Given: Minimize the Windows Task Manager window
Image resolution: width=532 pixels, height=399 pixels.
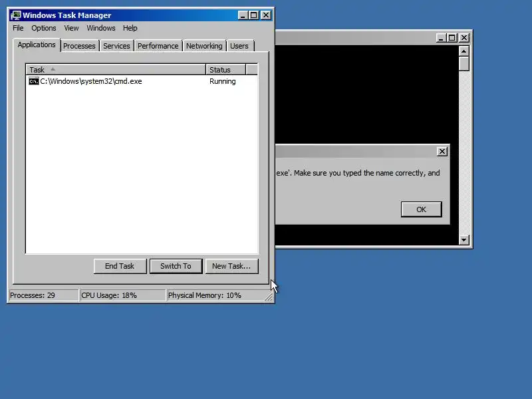Looking at the screenshot, I should coord(243,15).
